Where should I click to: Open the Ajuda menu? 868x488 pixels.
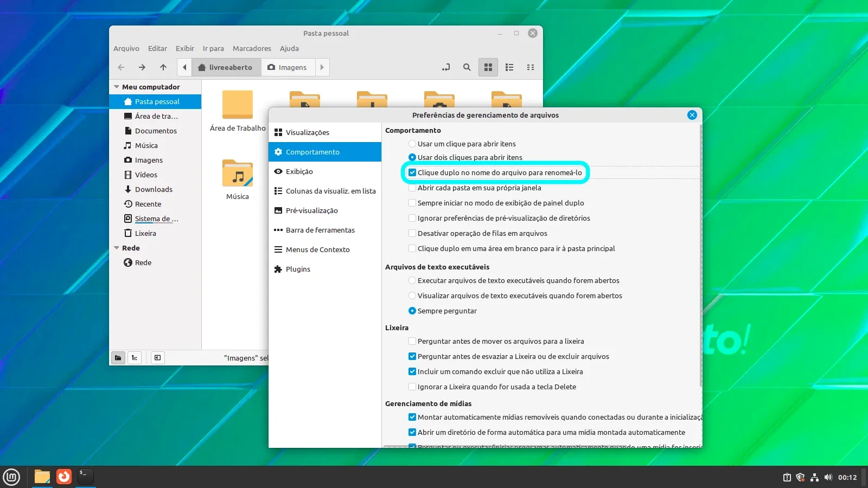click(289, 48)
